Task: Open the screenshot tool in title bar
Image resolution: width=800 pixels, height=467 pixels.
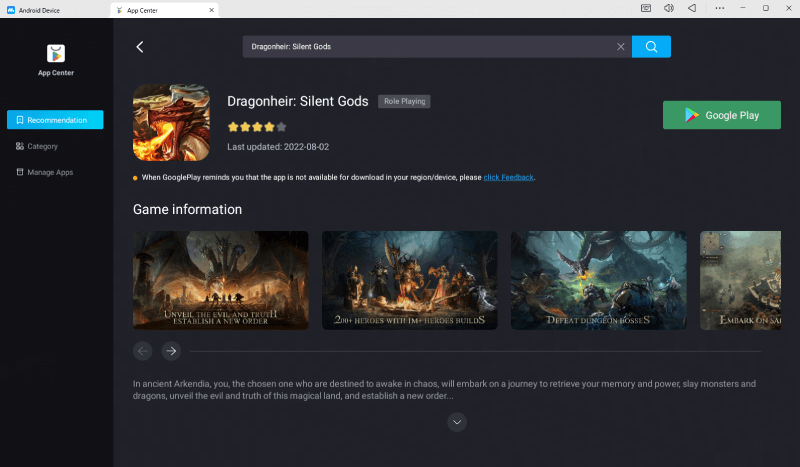Action: tap(646, 8)
